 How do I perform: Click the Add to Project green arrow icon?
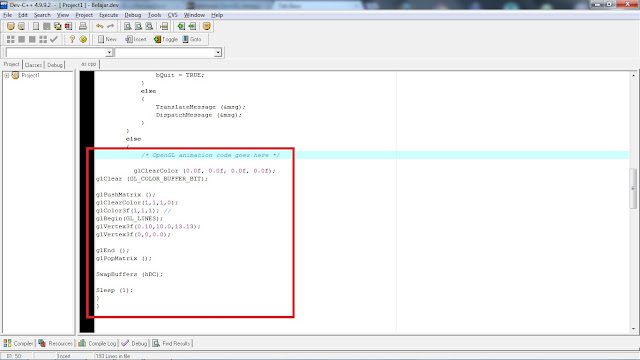click(181, 26)
